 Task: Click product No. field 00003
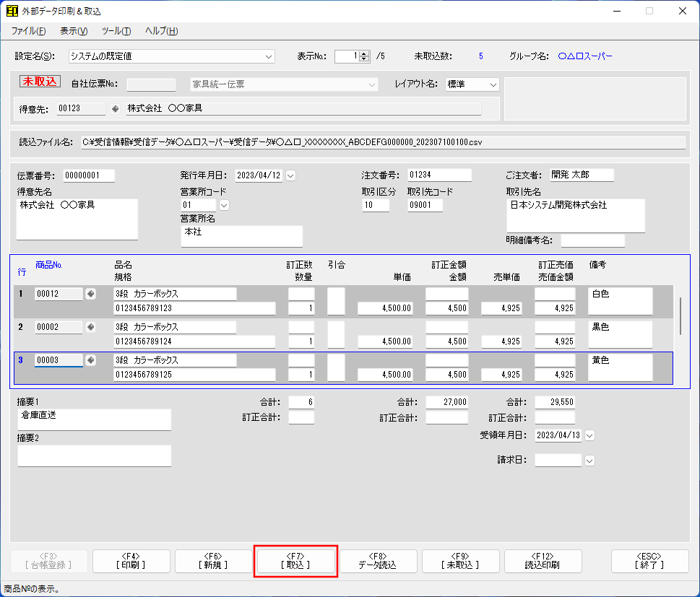tap(59, 360)
